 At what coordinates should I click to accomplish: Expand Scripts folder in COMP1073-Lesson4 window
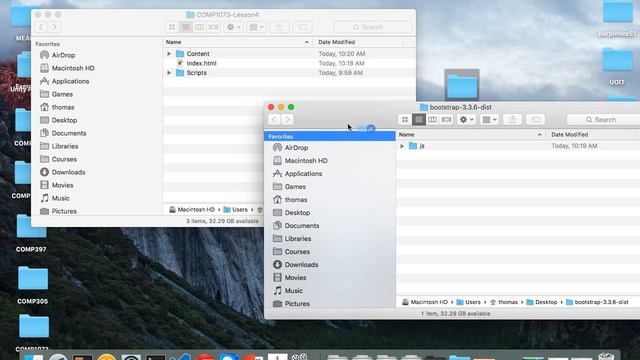pos(169,73)
